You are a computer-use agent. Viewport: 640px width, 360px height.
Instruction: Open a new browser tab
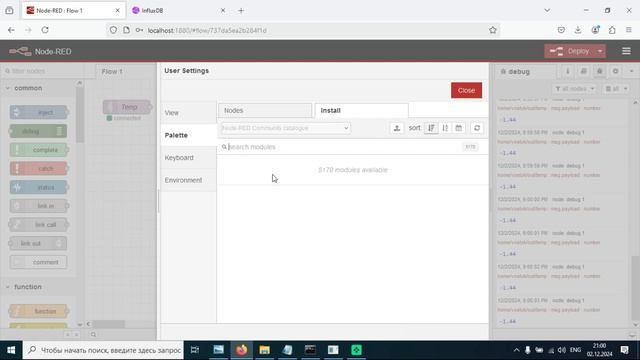pyautogui.click(x=241, y=11)
